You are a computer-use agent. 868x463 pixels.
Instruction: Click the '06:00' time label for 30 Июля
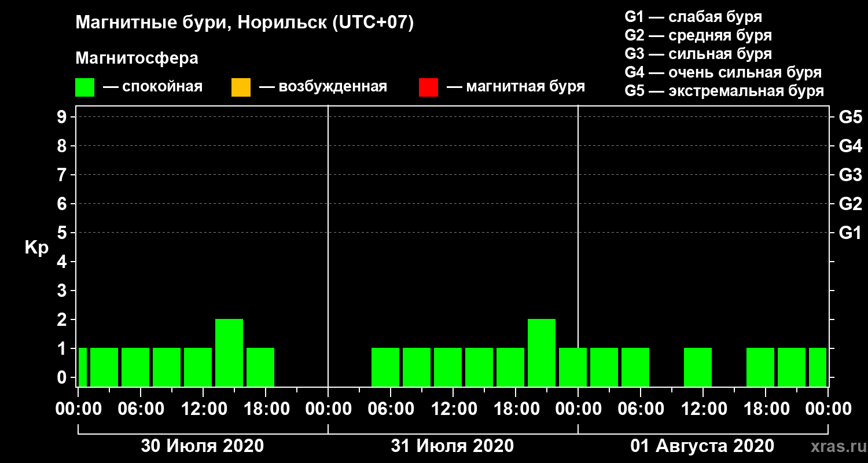141,409
